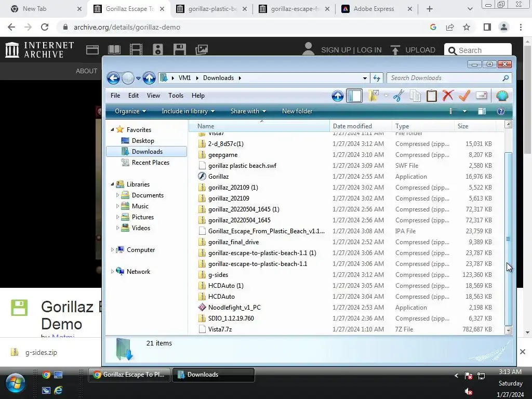
Task: Click the Explorer Up arrow next to address bar
Action: pyautogui.click(x=149, y=78)
